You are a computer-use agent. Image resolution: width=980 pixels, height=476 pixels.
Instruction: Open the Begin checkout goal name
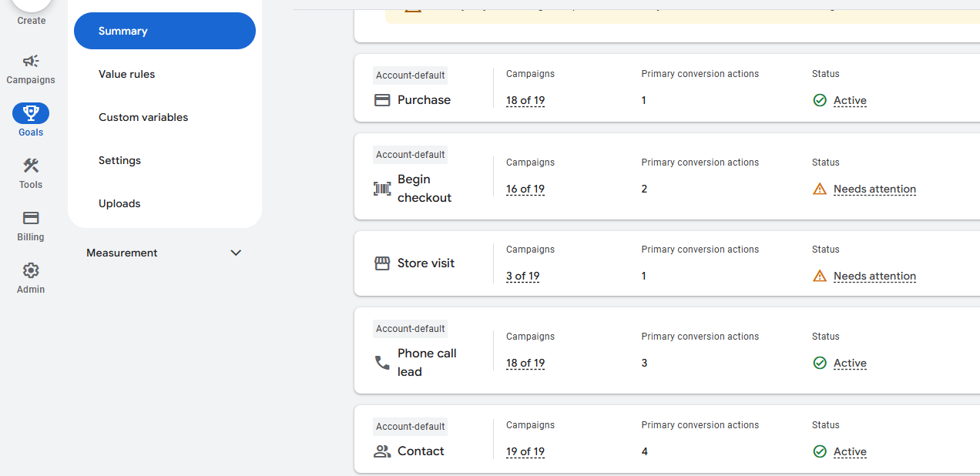point(425,189)
